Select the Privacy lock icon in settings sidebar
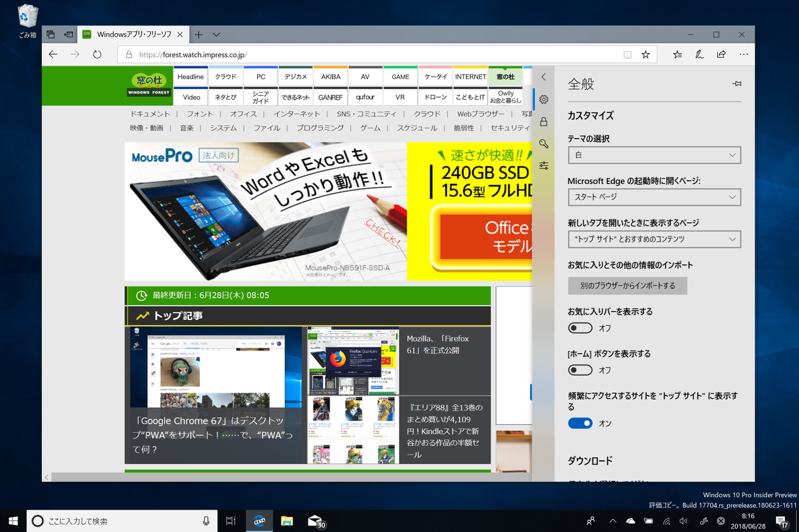Screen dimensions: 799x532 543,122
